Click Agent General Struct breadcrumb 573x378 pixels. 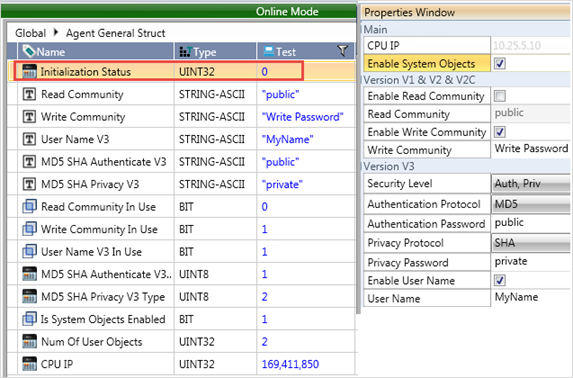tap(115, 33)
